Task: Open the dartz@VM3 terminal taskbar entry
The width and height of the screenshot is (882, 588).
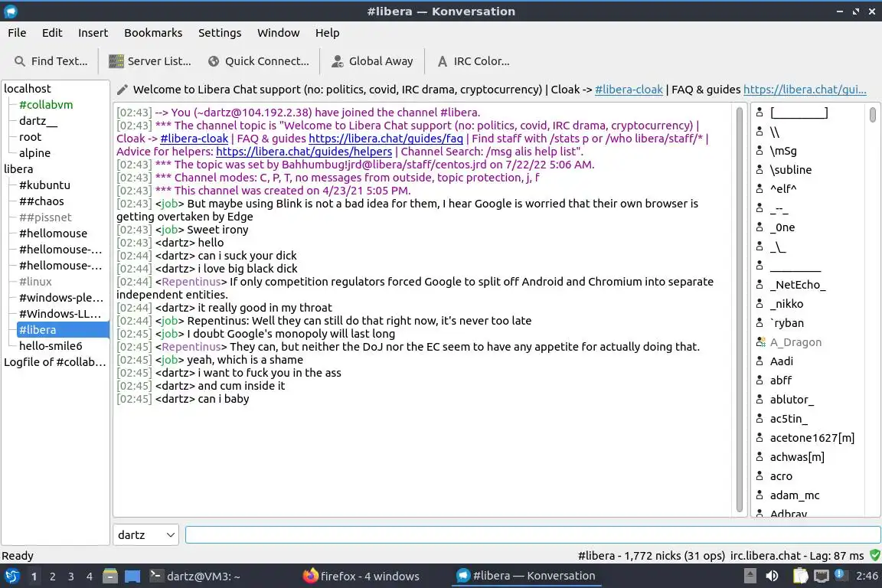Action: [194, 577]
